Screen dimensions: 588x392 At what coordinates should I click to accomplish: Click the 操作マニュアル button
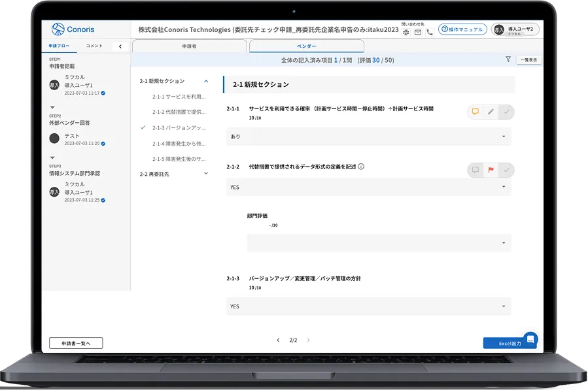point(462,29)
